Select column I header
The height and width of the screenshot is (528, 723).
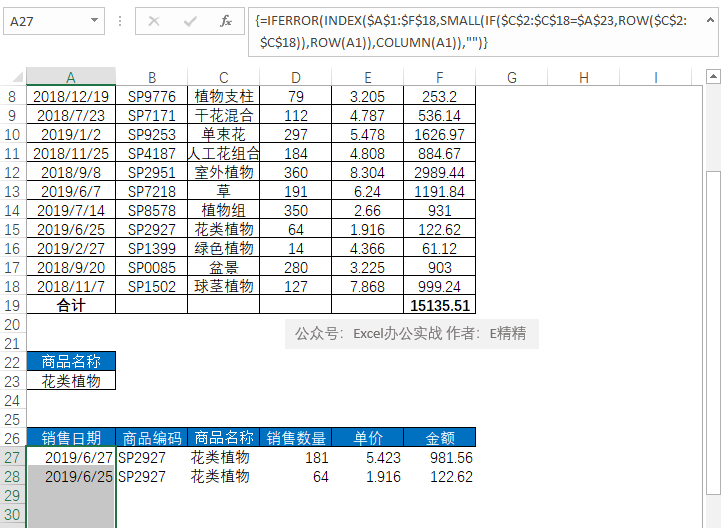coord(656,78)
